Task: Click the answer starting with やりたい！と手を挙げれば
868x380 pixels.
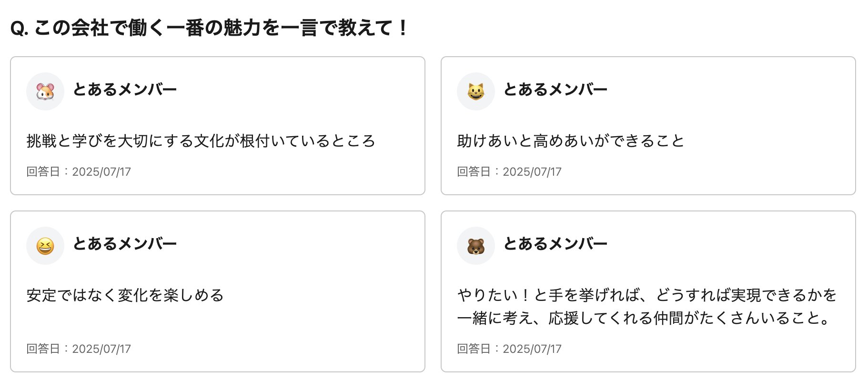Action: tap(646, 295)
